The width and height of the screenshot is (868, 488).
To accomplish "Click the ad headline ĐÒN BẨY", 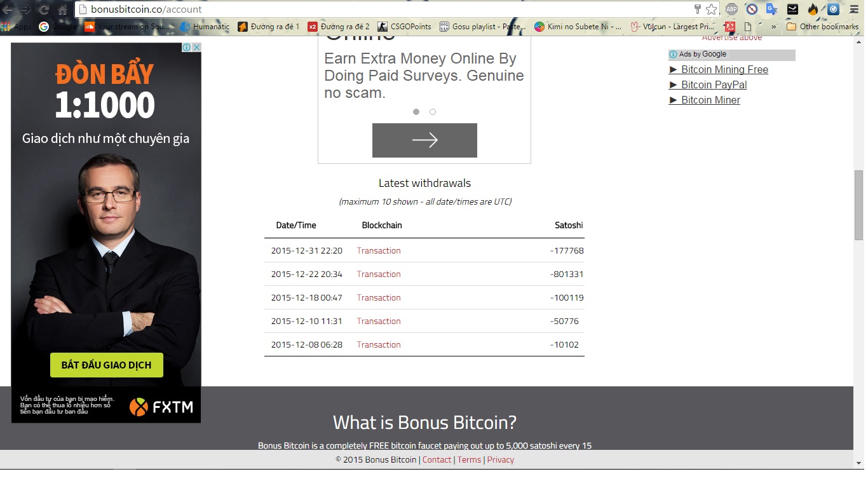I will pos(105,74).
